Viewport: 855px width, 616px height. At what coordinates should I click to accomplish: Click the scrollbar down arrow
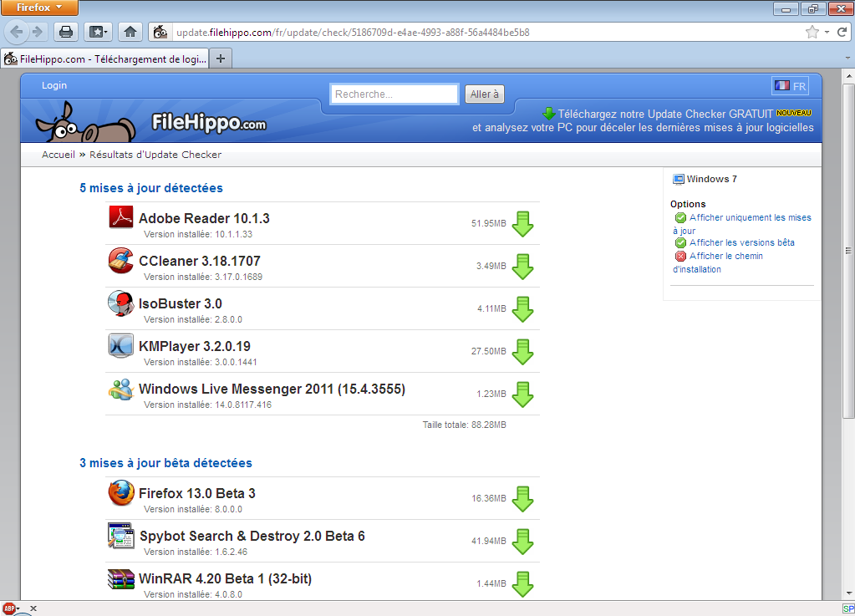pyautogui.click(x=848, y=593)
